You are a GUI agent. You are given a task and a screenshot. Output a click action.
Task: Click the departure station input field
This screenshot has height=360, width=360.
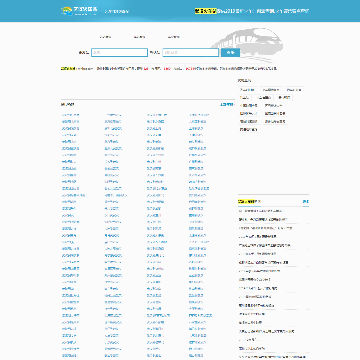tap(119, 52)
